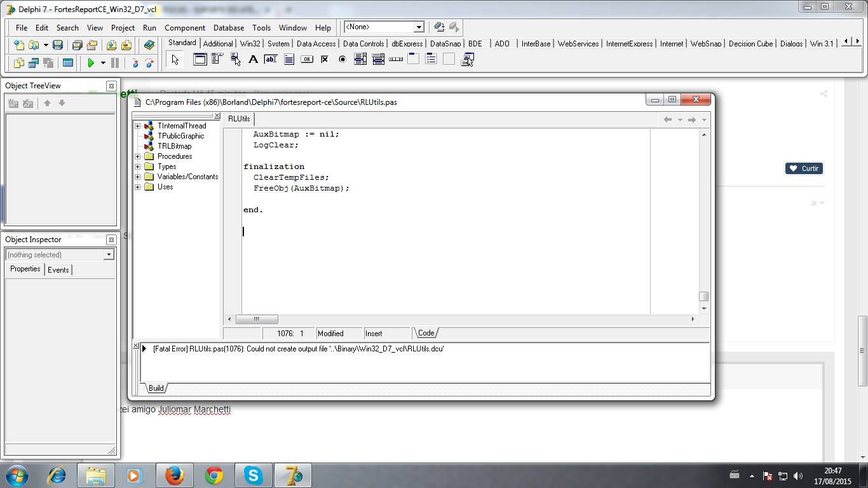Click the RLUtils editor tab

tap(239, 119)
